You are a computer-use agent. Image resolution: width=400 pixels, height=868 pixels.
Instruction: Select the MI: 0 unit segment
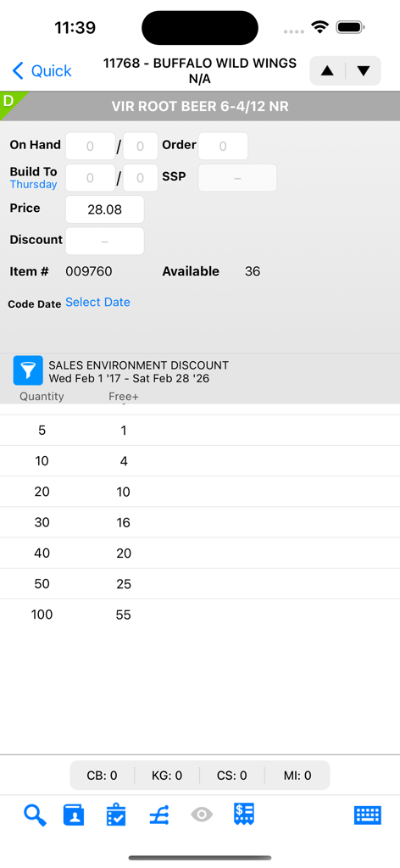pyautogui.click(x=297, y=776)
